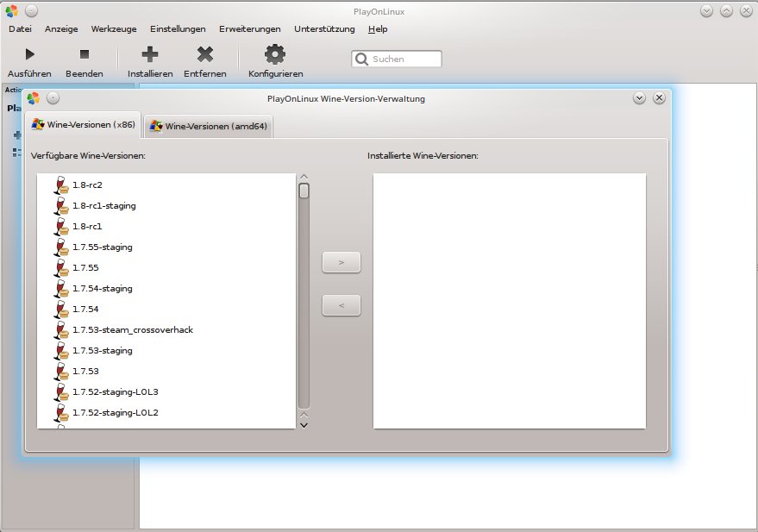Select version 1.7.53-staging in list
This screenshot has width=758, height=532.
tap(103, 351)
